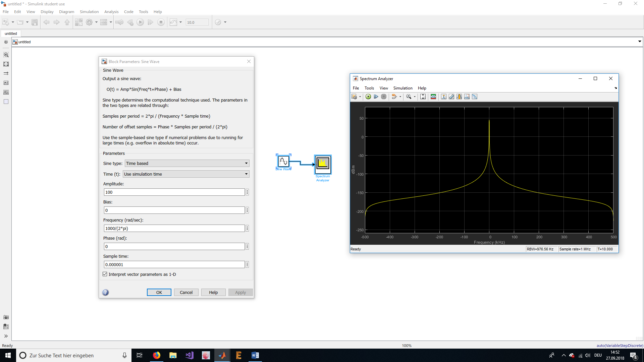Click OK in Sine Wave dialog
The height and width of the screenshot is (362, 644).
(x=159, y=293)
